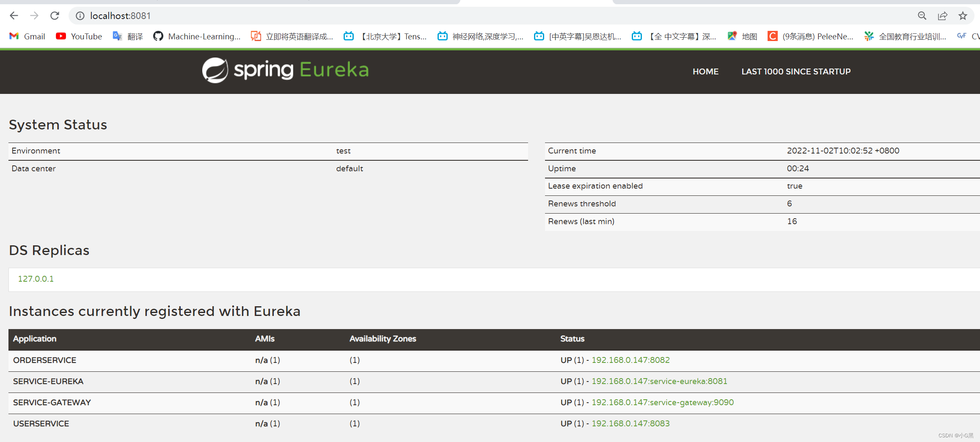
Task: Click the DS Replicas heading
Action: 49,250
